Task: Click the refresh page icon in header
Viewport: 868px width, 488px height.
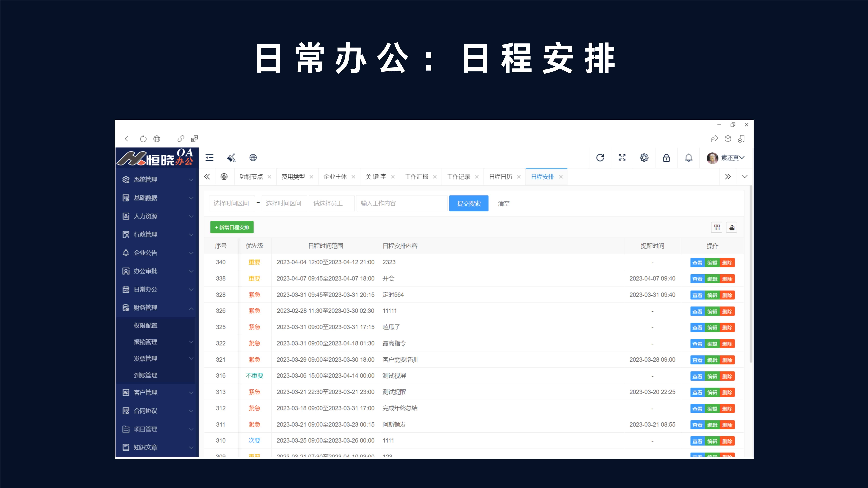Action: click(600, 158)
